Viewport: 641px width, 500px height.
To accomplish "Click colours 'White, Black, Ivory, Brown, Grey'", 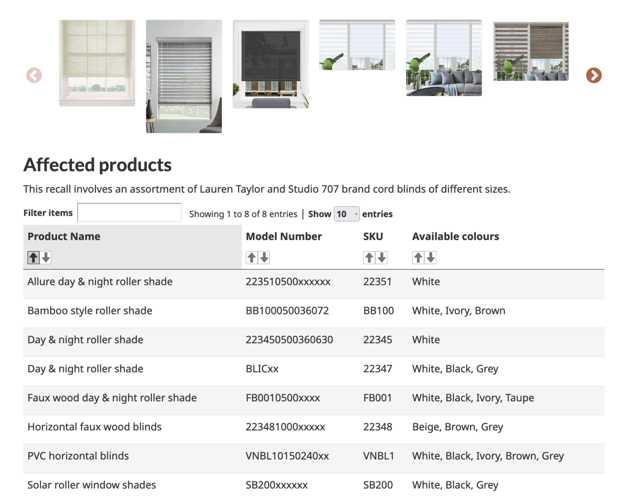I will (x=488, y=456).
